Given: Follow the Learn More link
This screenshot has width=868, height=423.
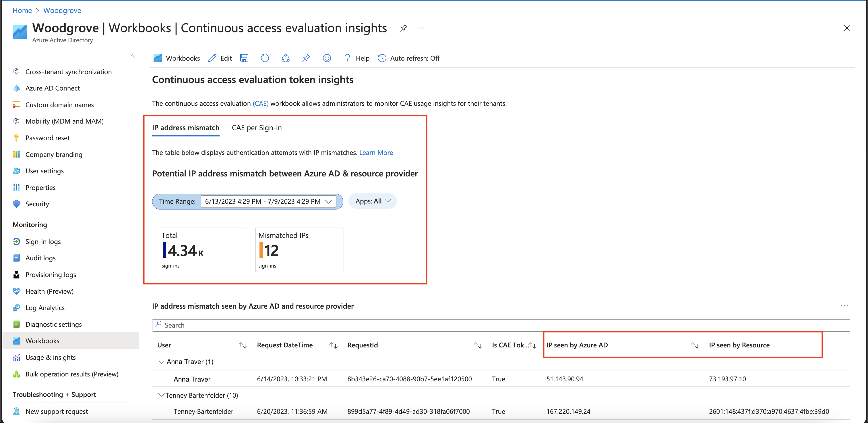Looking at the screenshot, I should pos(376,153).
